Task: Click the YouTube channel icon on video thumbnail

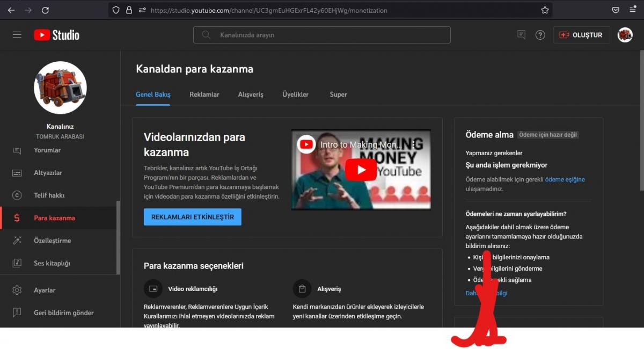Action: pos(306,144)
